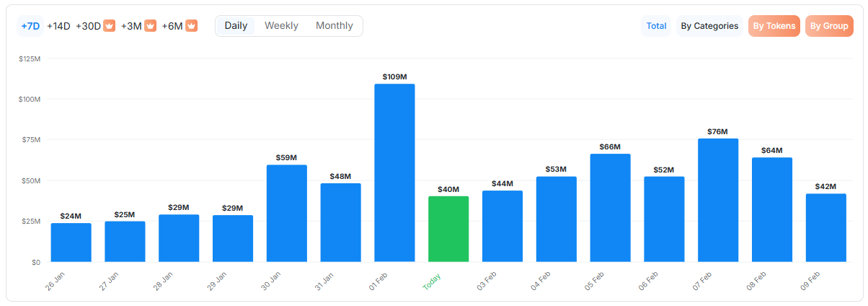
Task: Click the $42M bar for 09 Feb
Action: pos(826,227)
